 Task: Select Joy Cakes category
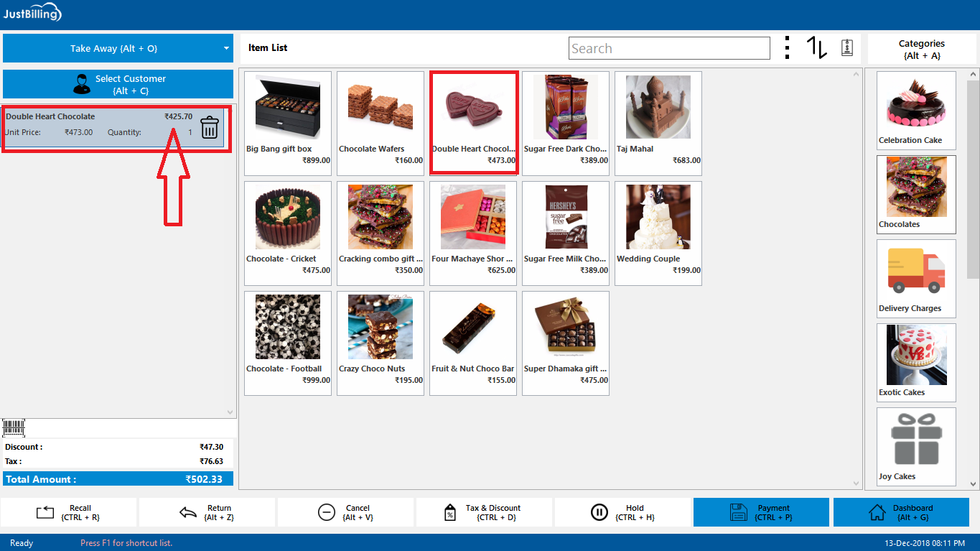click(x=916, y=447)
